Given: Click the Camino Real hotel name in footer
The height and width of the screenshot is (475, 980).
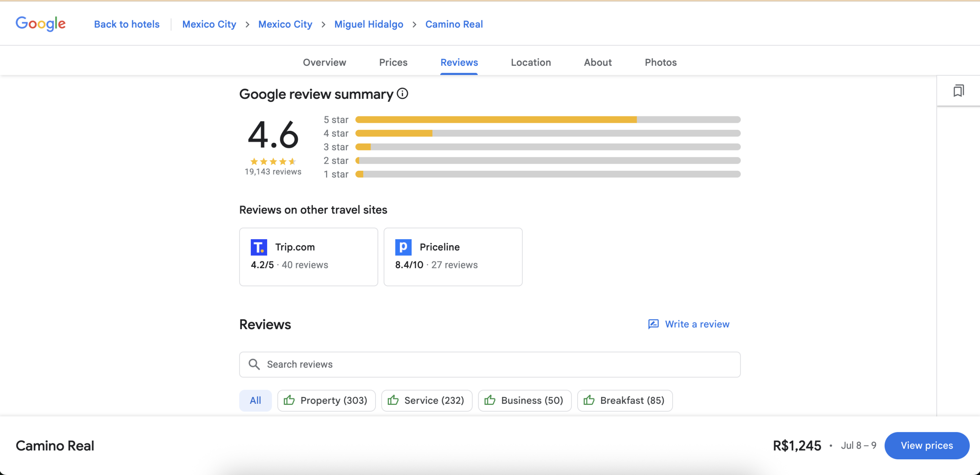Looking at the screenshot, I should 55,446.
